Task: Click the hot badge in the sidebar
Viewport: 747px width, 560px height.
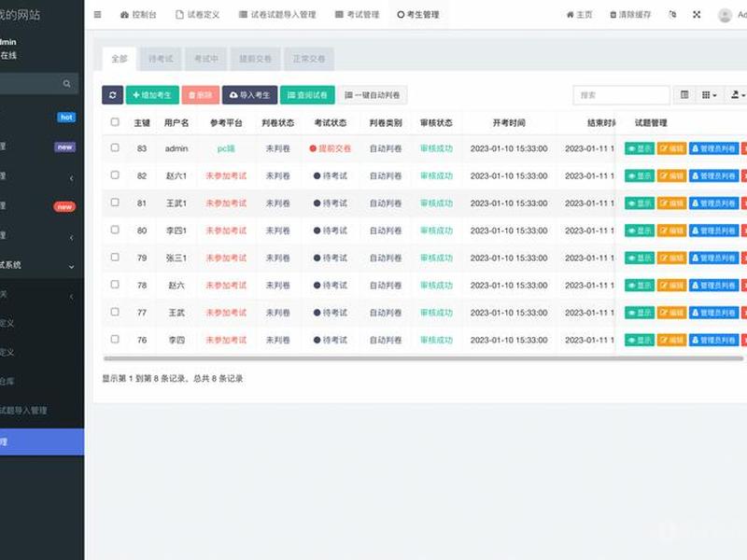Action: tap(66, 118)
